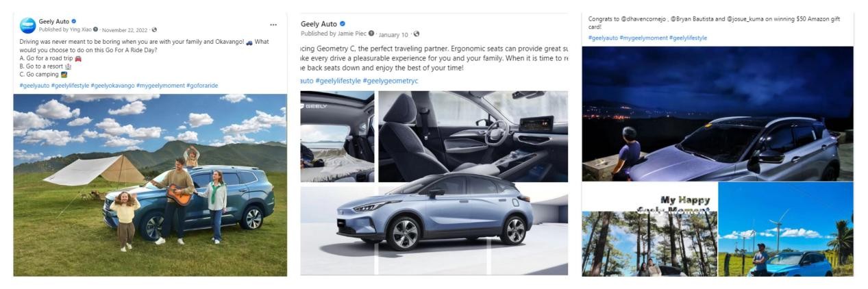Open the wind turbine blue car photo

786,229
